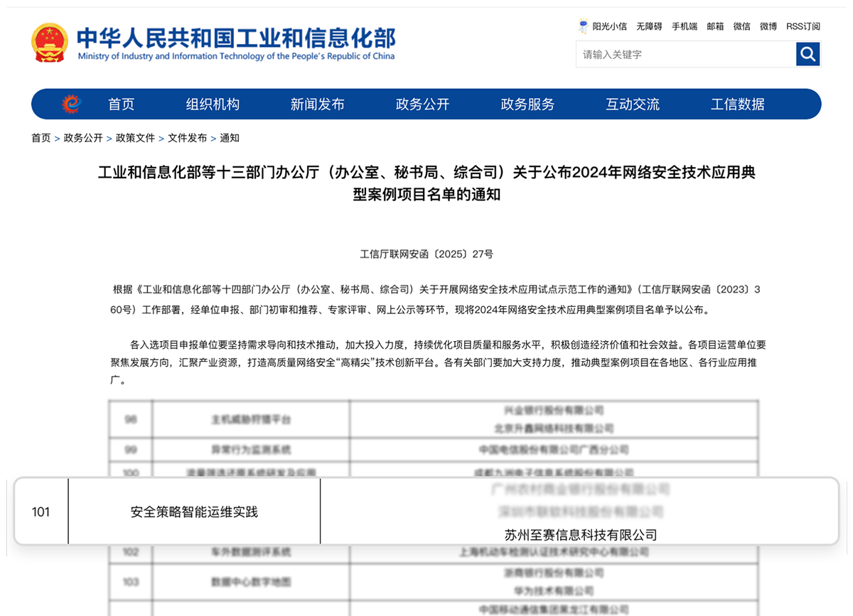The height and width of the screenshot is (616, 853).
Task: Select 新闻发布 in the navigation bar
Action: [317, 104]
